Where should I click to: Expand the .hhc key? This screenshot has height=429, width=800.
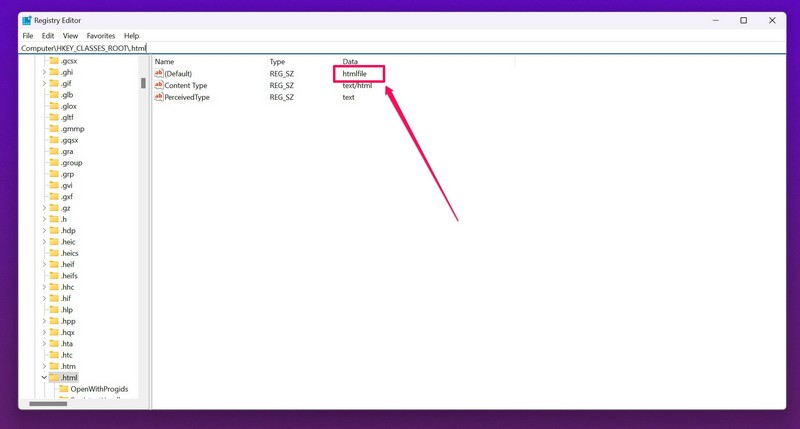(x=44, y=287)
